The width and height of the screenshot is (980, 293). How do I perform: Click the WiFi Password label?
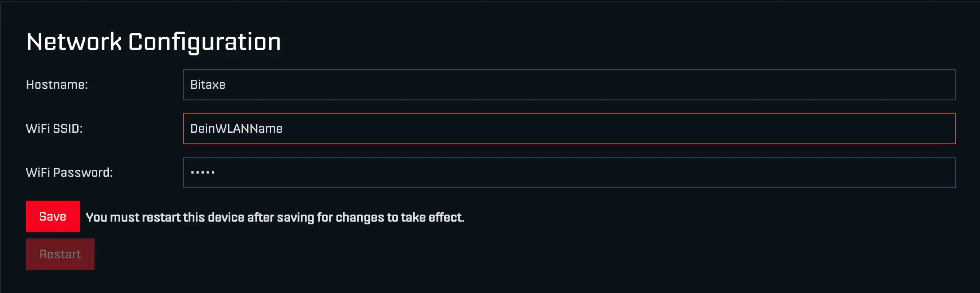[70, 172]
